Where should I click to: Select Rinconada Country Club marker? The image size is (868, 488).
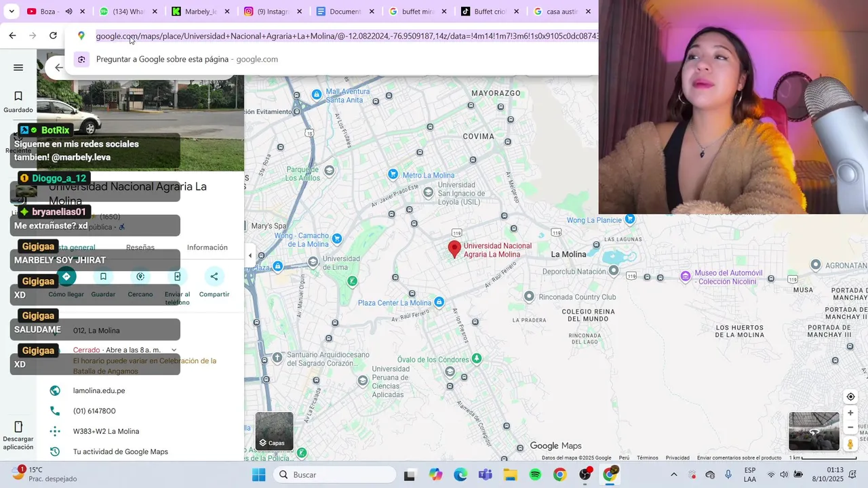pyautogui.click(x=530, y=296)
